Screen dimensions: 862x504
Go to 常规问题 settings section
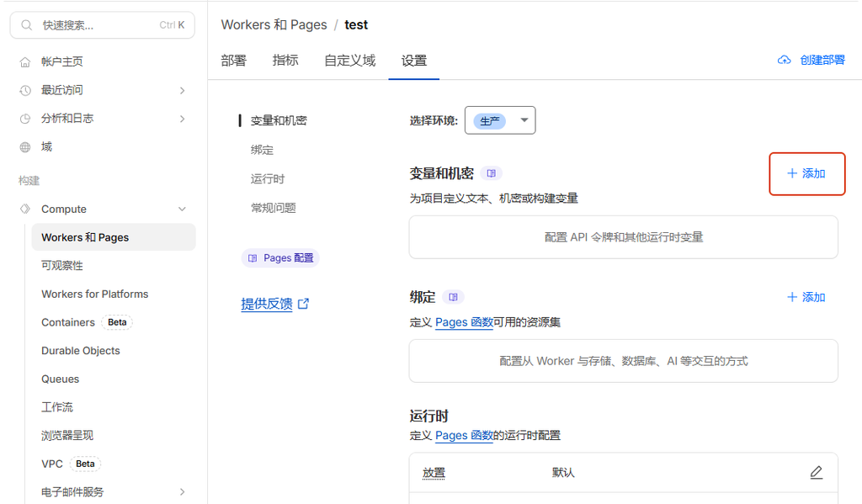[274, 208]
